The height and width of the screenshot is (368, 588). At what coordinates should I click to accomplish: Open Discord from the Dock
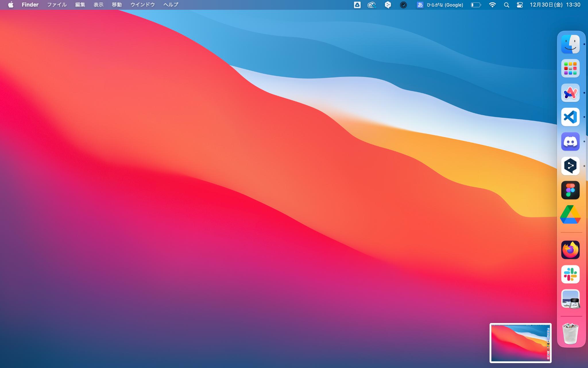click(x=570, y=141)
